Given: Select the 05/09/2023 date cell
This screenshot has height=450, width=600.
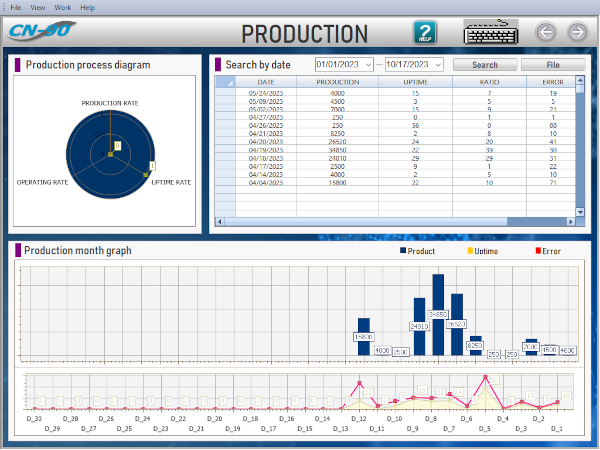Looking at the screenshot, I should 266,101.
